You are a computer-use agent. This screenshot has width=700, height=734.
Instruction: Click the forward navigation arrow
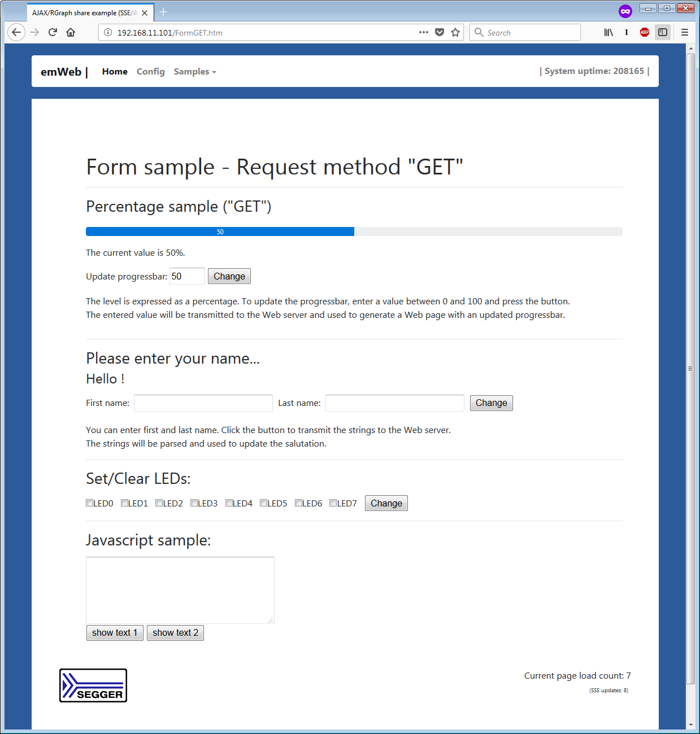[x=35, y=32]
